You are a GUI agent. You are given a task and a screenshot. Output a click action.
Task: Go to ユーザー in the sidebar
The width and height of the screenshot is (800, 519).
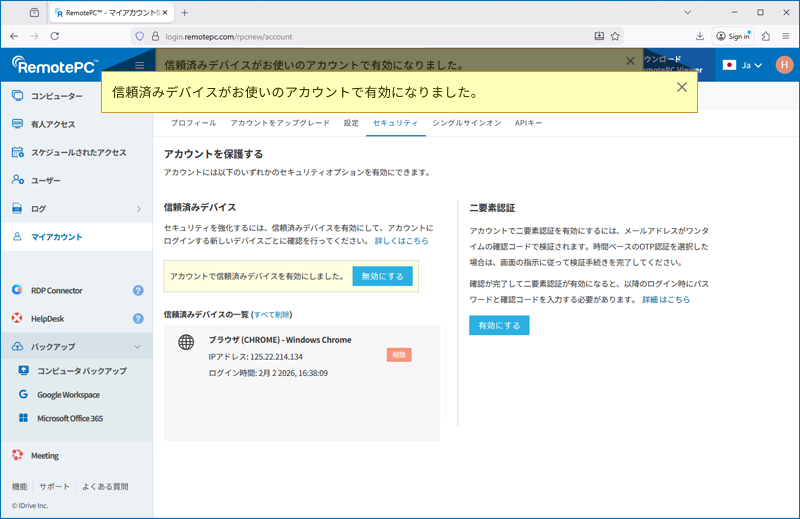(x=45, y=180)
